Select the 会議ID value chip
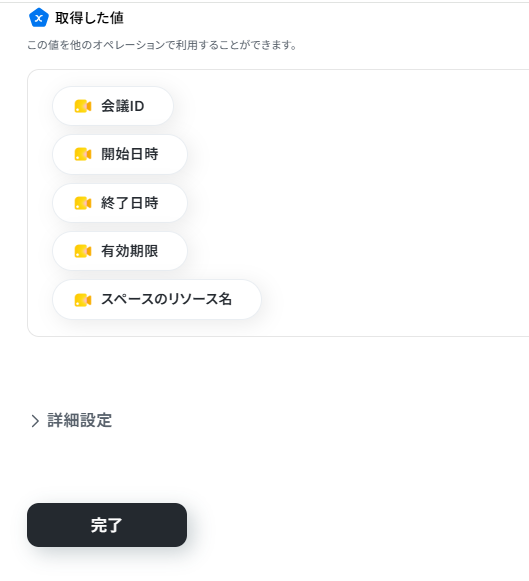The image size is (529, 581). tap(113, 106)
